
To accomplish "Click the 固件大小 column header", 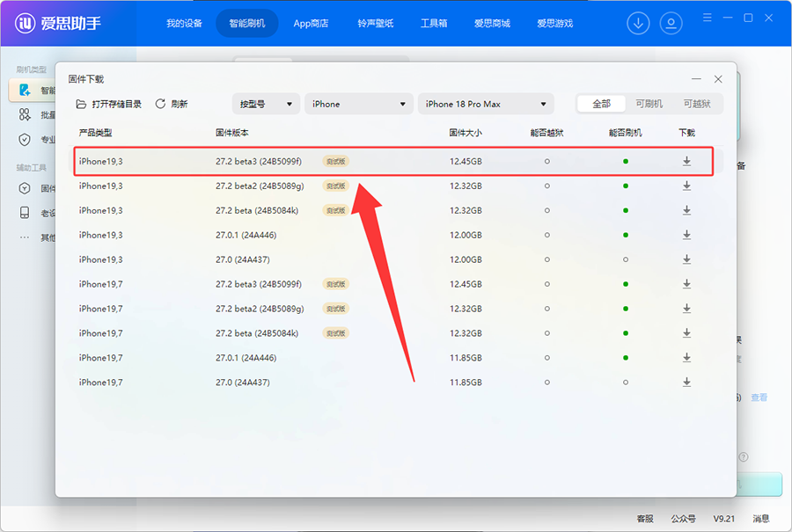I will [466, 133].
